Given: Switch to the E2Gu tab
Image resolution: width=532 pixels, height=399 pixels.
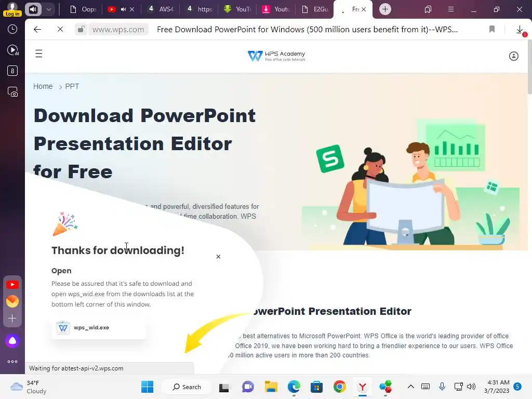Looking at the screenshot, I should coord(315,9).
